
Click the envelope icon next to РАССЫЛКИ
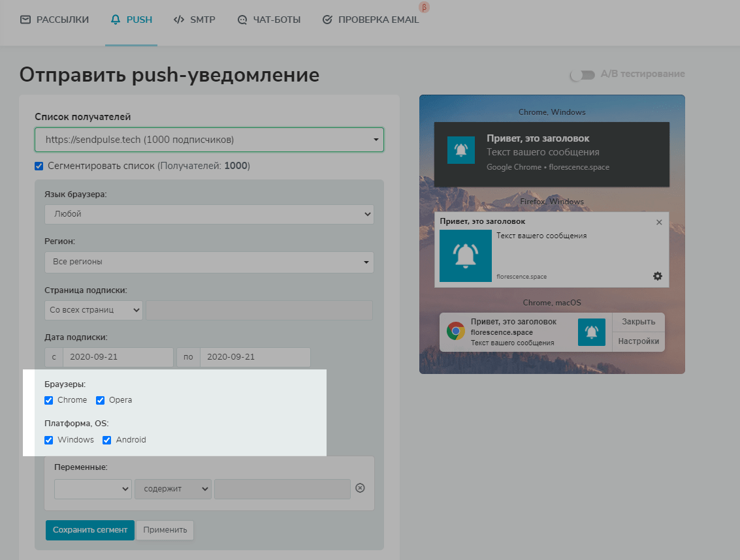[25, 20]
